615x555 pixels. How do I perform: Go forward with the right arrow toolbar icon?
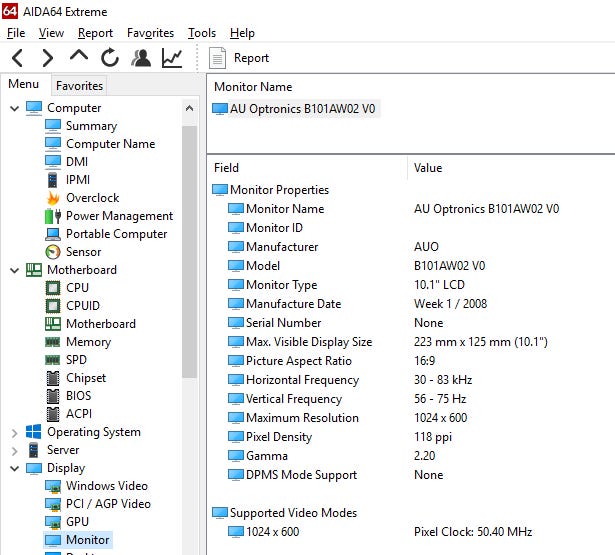click(x=47, y=58)
